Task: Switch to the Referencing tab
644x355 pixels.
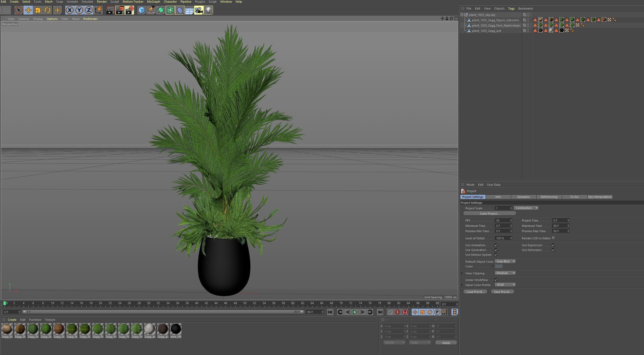Action: pyautogui.click(x=549, y=197)
